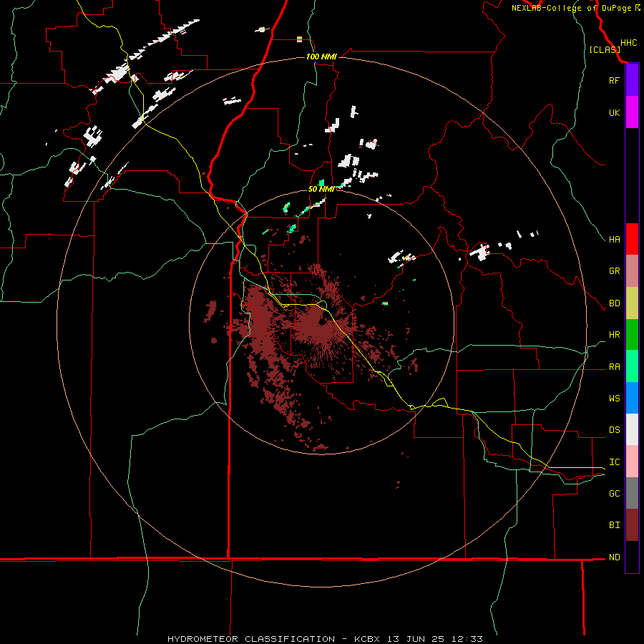
Task: Click the RA legend label
Action: click(x=614, y=367)
